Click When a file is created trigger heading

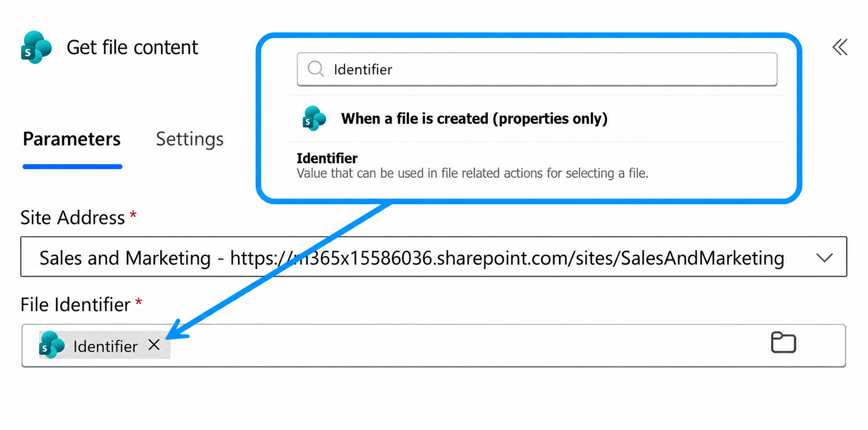point(474,118)
